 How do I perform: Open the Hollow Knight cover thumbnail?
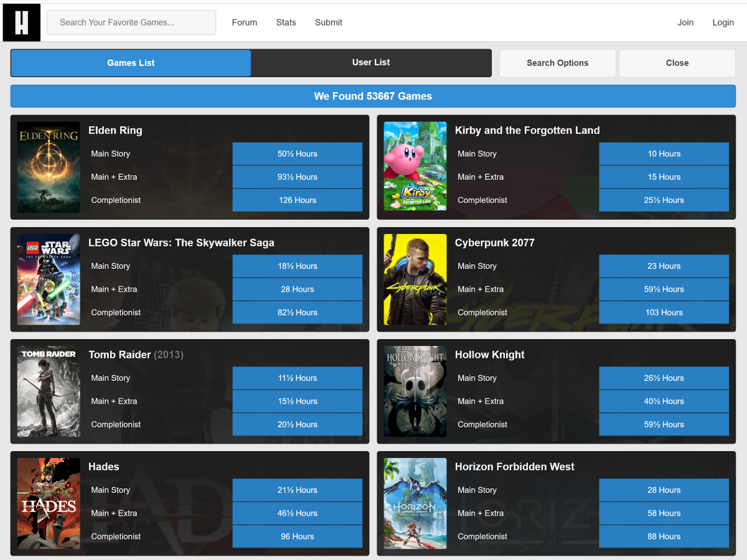(x=415, y=391)
